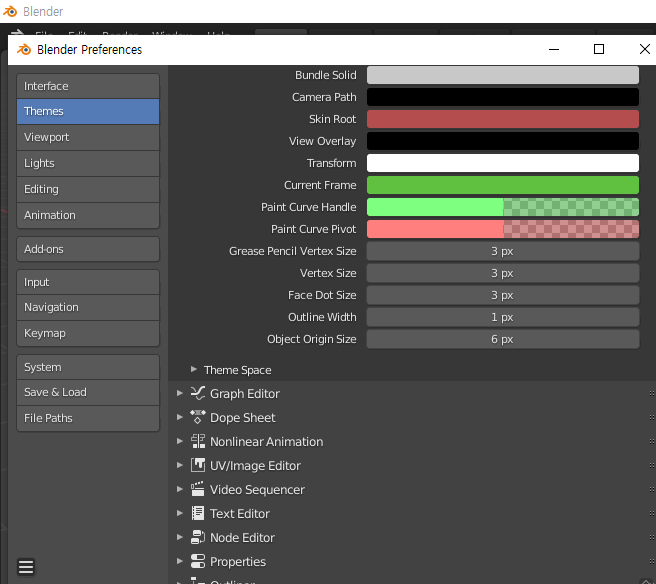This screenshot has height=584, width=656.
Task: Click the Text Editor panel drag handle
Action: pos(652,513)
